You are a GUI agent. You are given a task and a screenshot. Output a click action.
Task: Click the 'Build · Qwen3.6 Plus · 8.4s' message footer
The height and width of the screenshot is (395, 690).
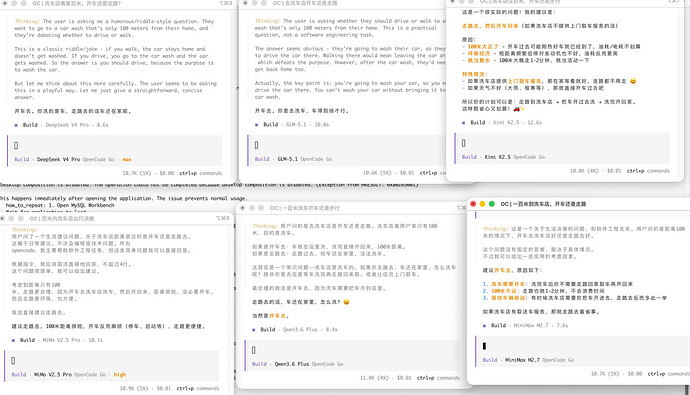tap(295, 329)
